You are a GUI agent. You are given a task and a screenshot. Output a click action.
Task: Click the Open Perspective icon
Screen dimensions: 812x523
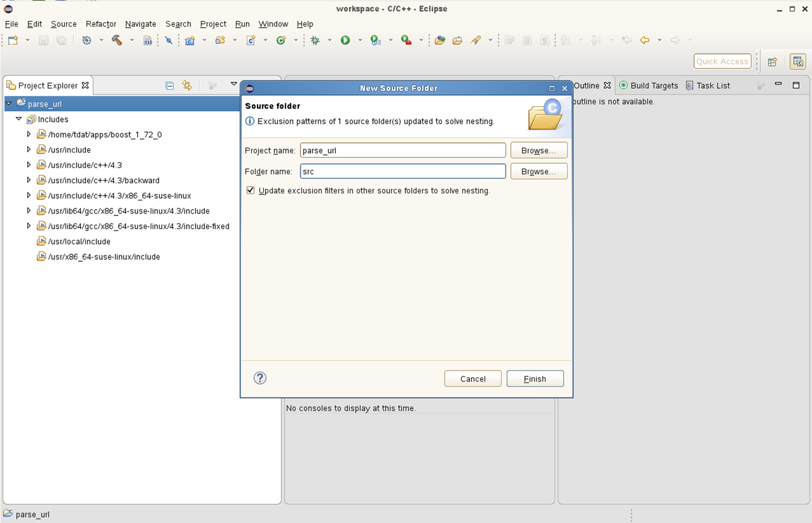click(x=773, y=62)
